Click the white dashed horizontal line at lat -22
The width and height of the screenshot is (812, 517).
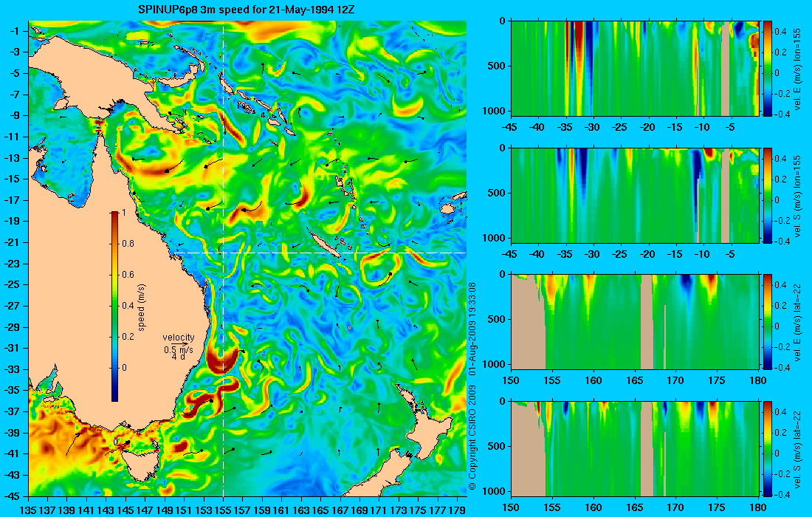317,253
